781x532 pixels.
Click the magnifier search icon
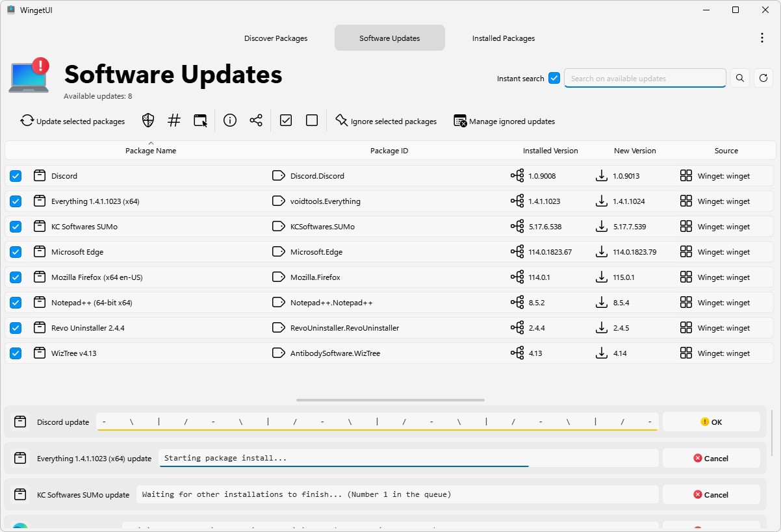tap(740, 79)
